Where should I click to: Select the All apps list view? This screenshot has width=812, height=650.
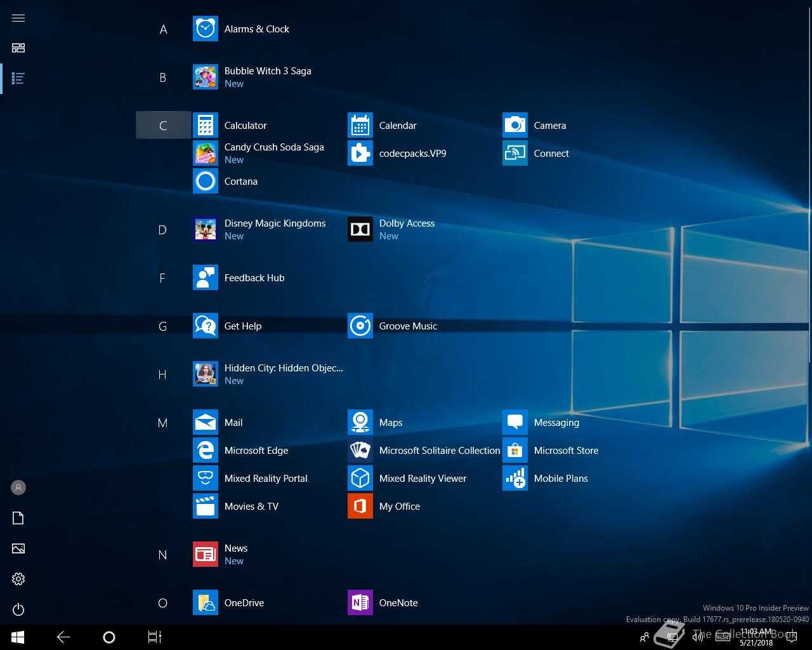coord(18,79)
